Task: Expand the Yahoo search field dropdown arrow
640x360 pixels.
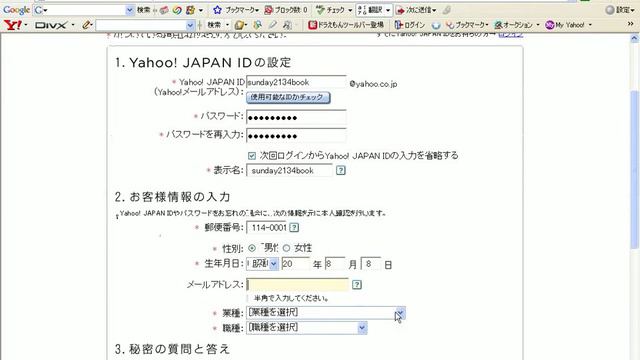Action: point(190,25)
